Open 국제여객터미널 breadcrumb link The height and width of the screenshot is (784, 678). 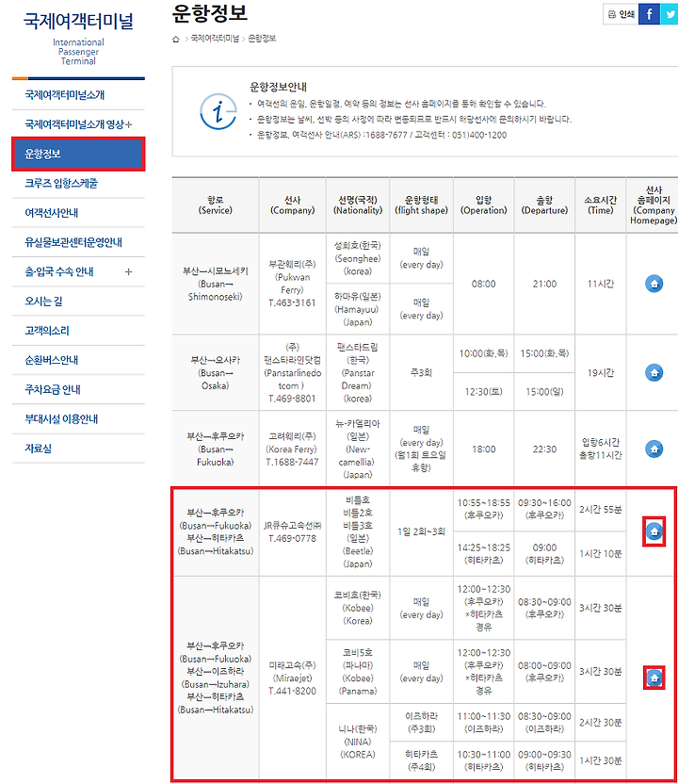click(x=215, y=39)
